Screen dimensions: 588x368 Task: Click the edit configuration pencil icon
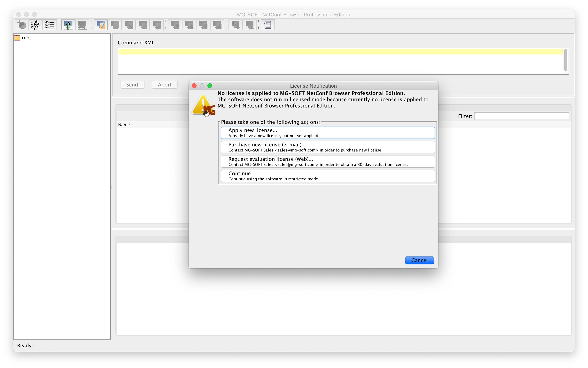[101, 25]
